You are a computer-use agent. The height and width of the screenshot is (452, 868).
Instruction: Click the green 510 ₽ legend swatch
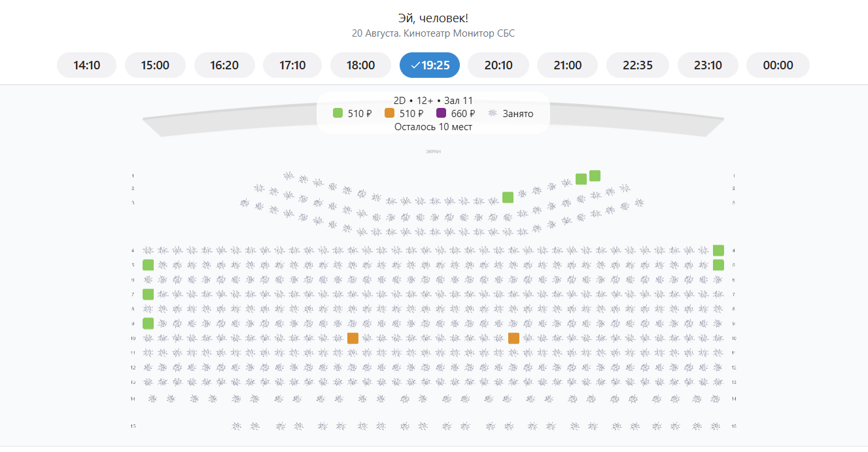coord(338,113)
